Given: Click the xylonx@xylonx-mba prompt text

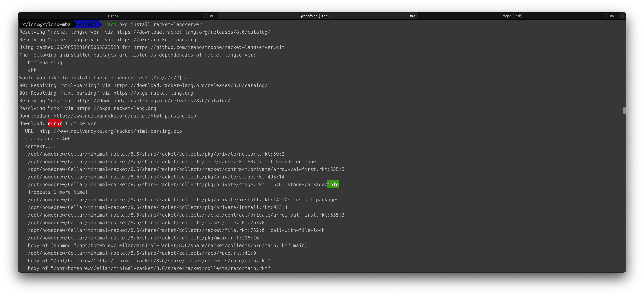Looking at the screenshot, I should point(46,25).
